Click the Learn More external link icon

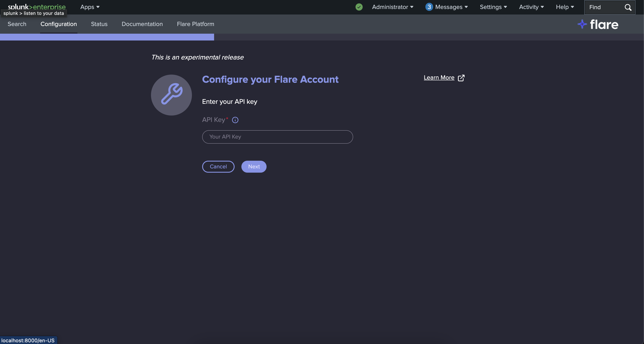(461, 78)
